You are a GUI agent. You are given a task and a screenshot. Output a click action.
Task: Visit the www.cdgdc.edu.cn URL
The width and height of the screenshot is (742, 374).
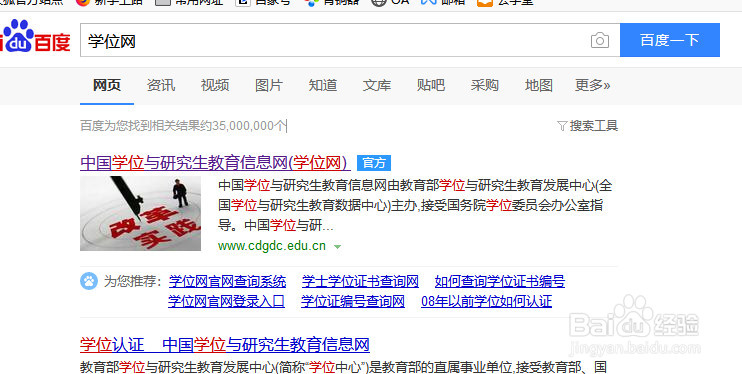click(272, 246)
